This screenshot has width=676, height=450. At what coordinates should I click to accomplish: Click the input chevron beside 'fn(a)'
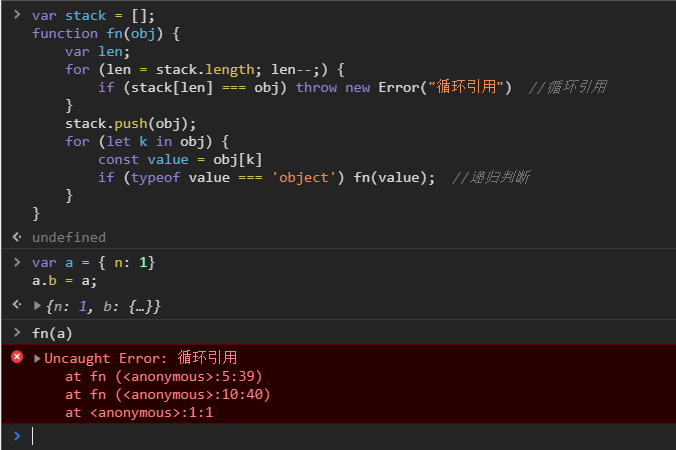point(16,332)
